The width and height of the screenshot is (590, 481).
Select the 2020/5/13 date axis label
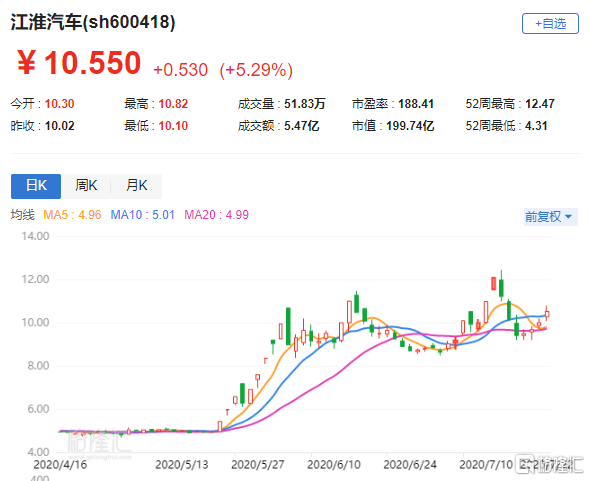point(182,465)
